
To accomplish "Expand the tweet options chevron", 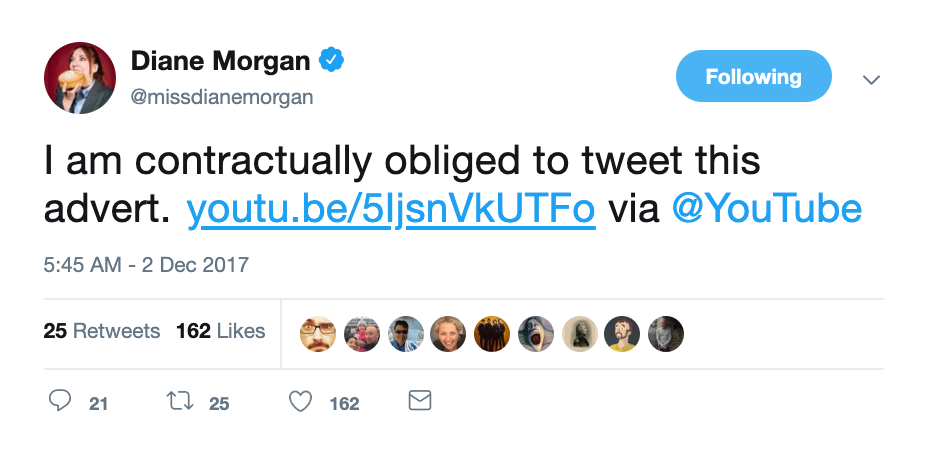I will (x=871, y=79).
